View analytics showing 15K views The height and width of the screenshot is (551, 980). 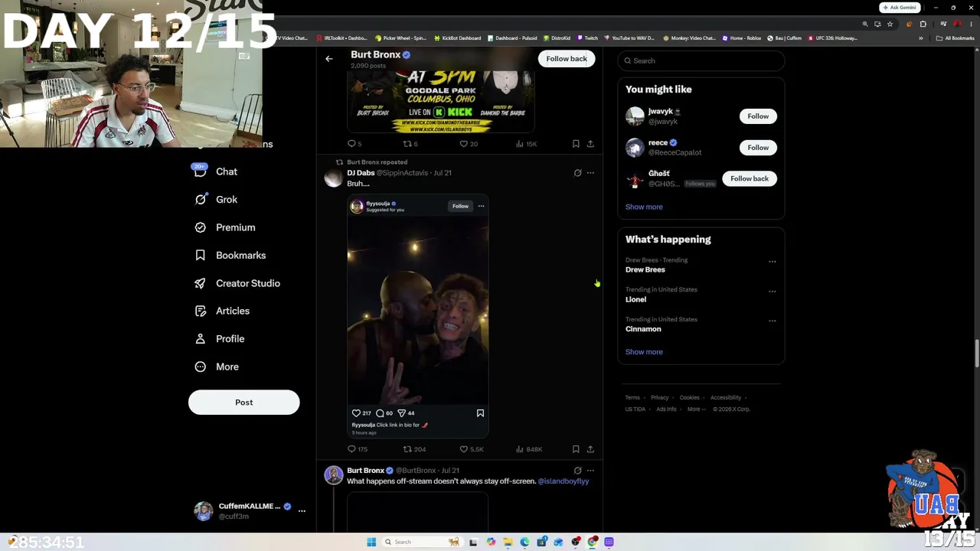click(x=526, y=144)
